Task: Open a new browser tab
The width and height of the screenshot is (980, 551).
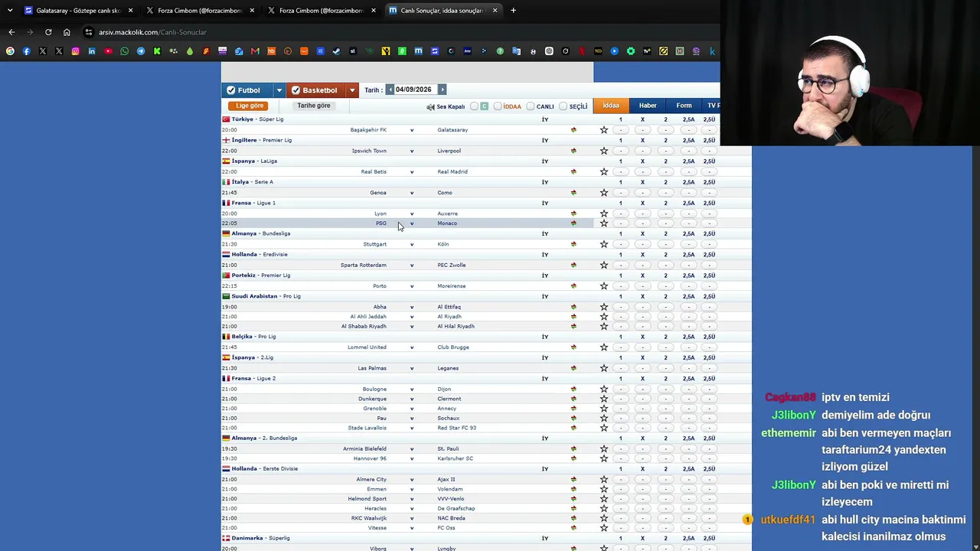Action: tap(513, 11)
